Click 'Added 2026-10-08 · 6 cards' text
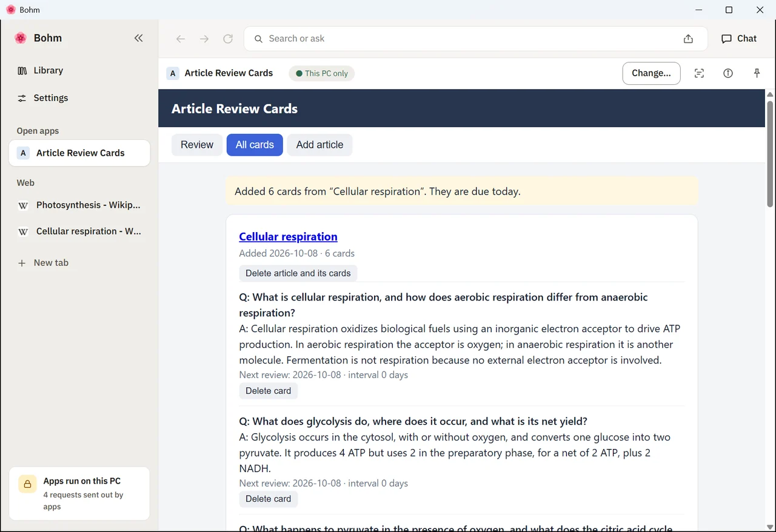776x532 pixels. pyautogui.click(x=297, y=253)
